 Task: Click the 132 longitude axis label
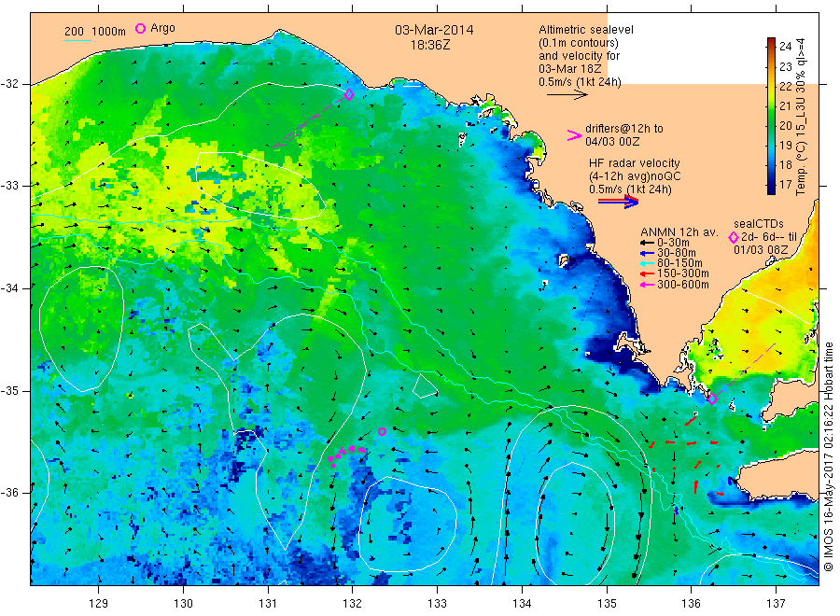coord(352,604)
